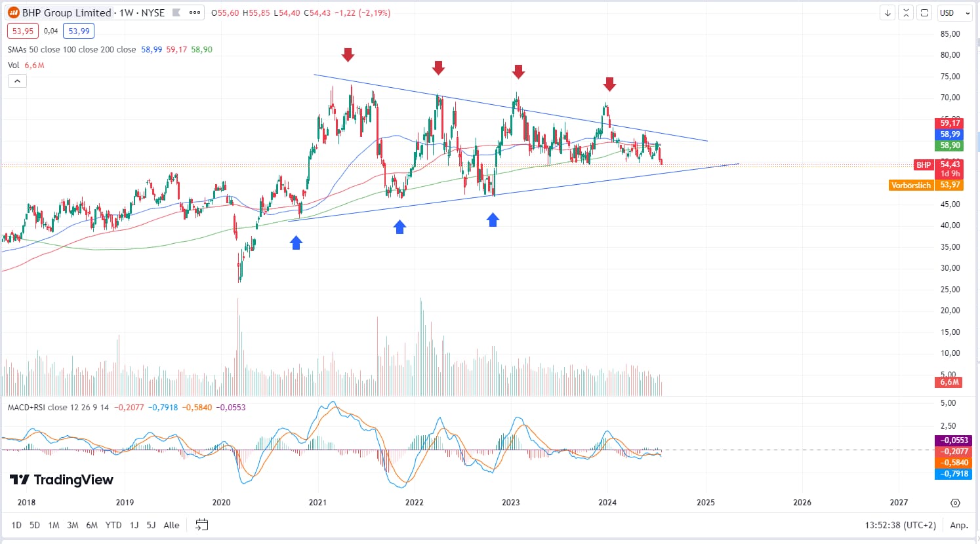This screenshot has height=544, width=980.
Task: Click the flag icon beside NYSE
Action: 176,12
